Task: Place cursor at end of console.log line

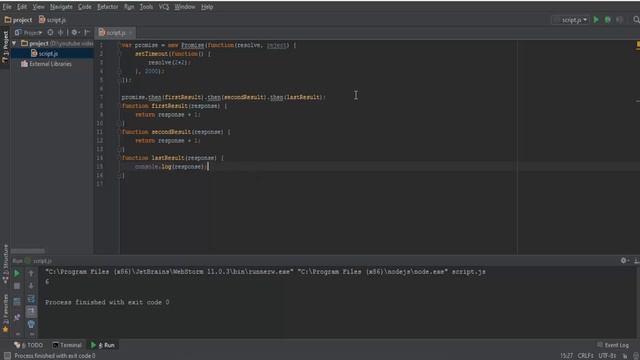Action: (x=208, y=167)
